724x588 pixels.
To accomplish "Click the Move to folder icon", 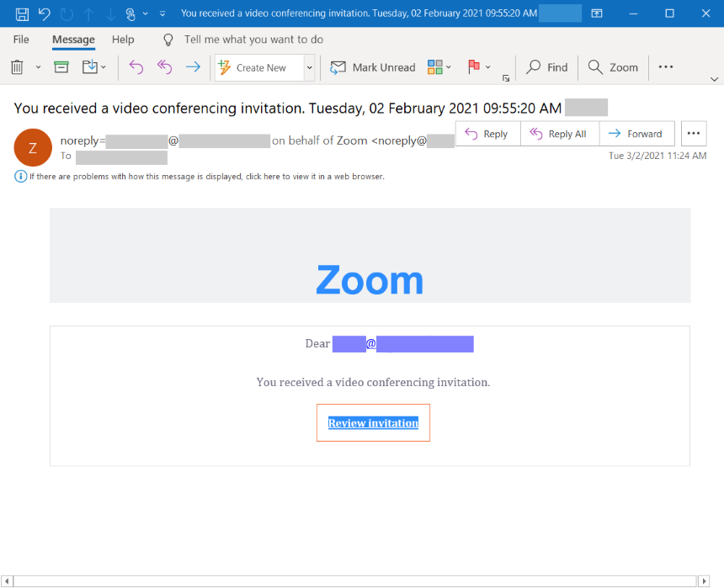I will (x=90, y=67).
